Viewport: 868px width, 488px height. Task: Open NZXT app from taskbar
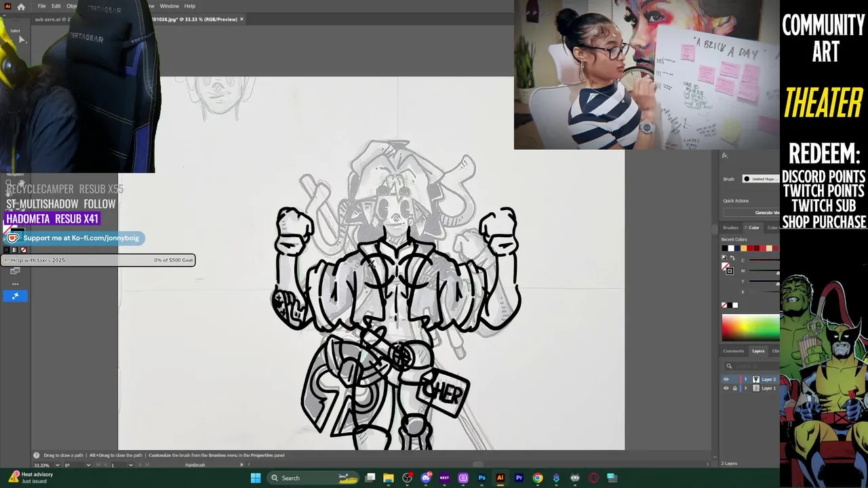pyautogui.click(x=444, y=478)
